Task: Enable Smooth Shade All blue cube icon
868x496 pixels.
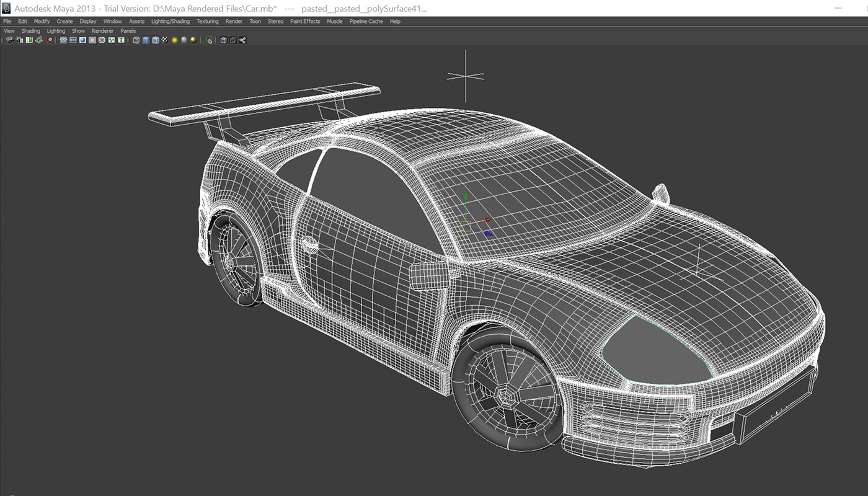Action: tap(146, 40)
